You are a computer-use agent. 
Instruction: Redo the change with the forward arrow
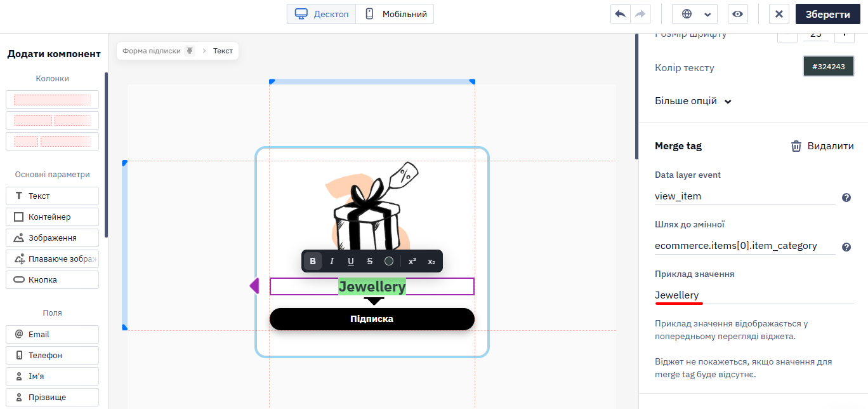click(x=640, y=14)
